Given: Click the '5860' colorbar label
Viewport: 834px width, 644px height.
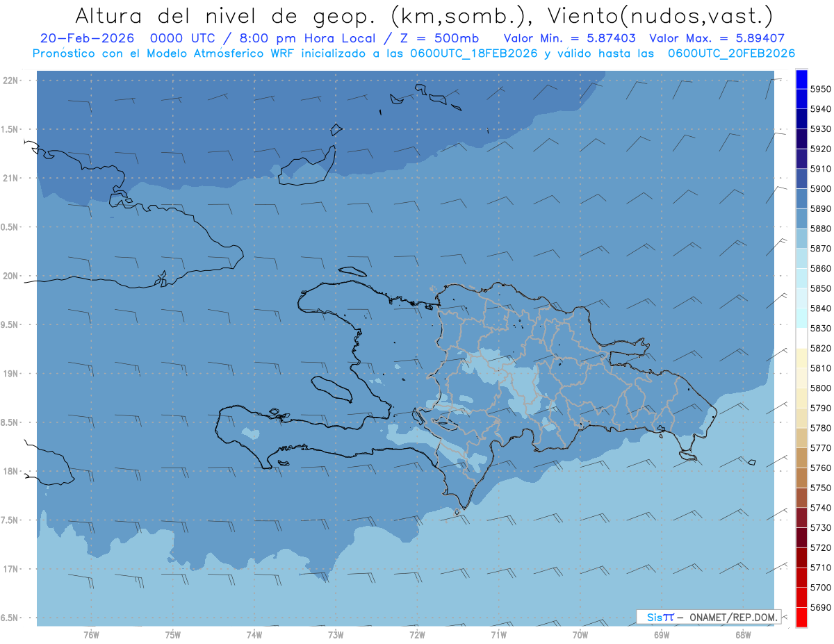Looking at the screenshot, I should click(821, 268).
